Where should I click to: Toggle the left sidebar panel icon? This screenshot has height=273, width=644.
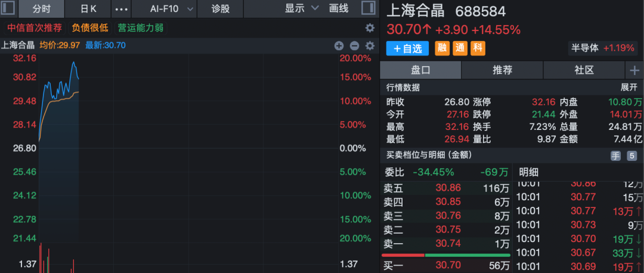pos(8,8)
